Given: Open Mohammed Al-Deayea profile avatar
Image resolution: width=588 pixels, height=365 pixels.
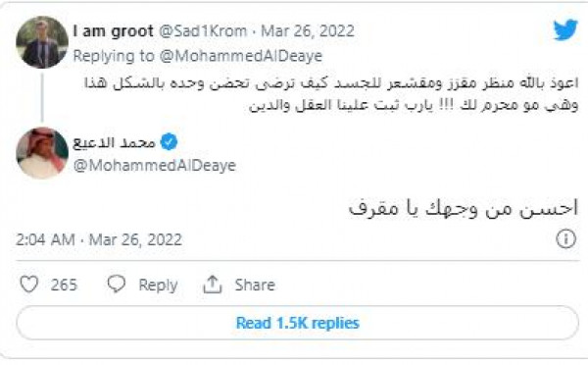Looking at the screenshot, I should click(x=42, y=152).
